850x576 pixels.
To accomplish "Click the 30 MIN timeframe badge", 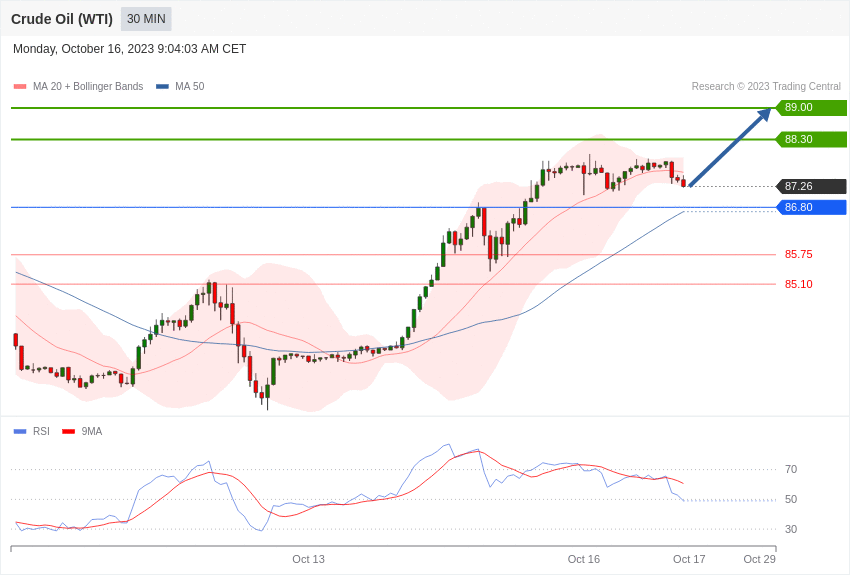I will (146, 19).
